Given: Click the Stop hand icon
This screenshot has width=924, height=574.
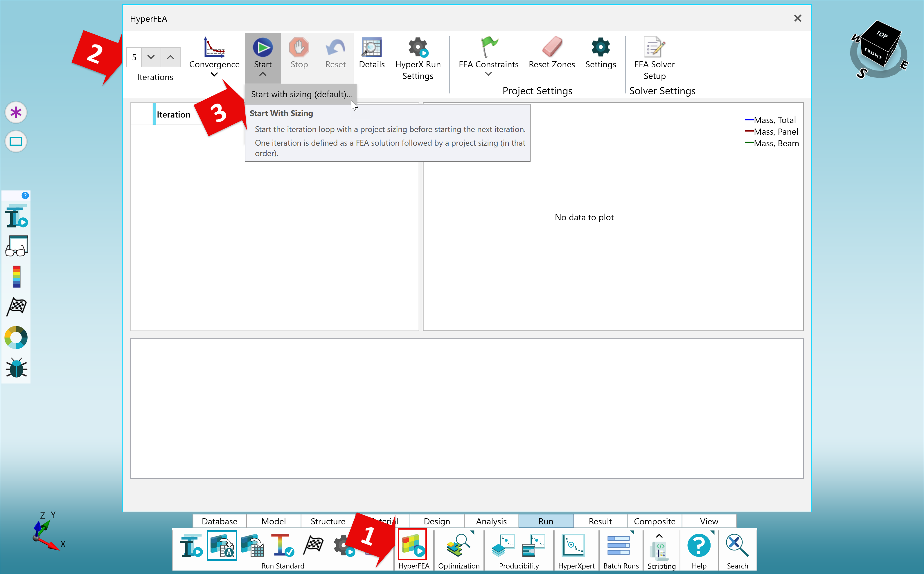Looking at the screenshot, I should 299,48.
